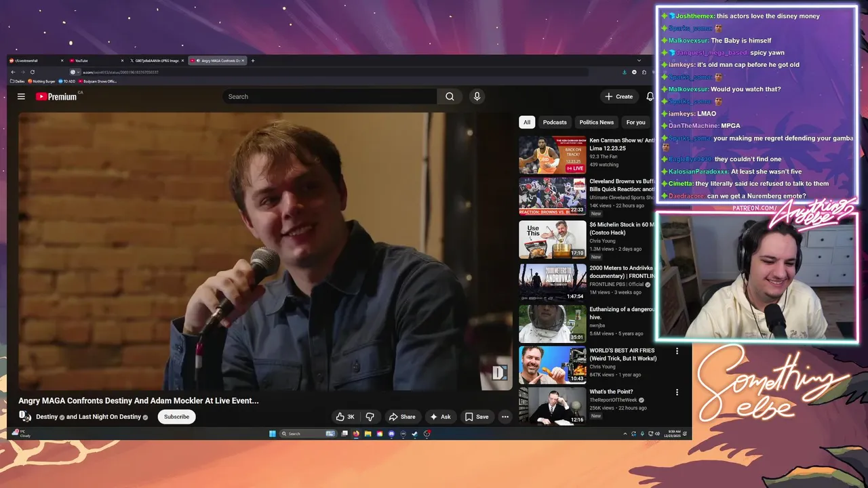Open browser downloads panel
Screen dimensions: 868x488
click(625, 72)
